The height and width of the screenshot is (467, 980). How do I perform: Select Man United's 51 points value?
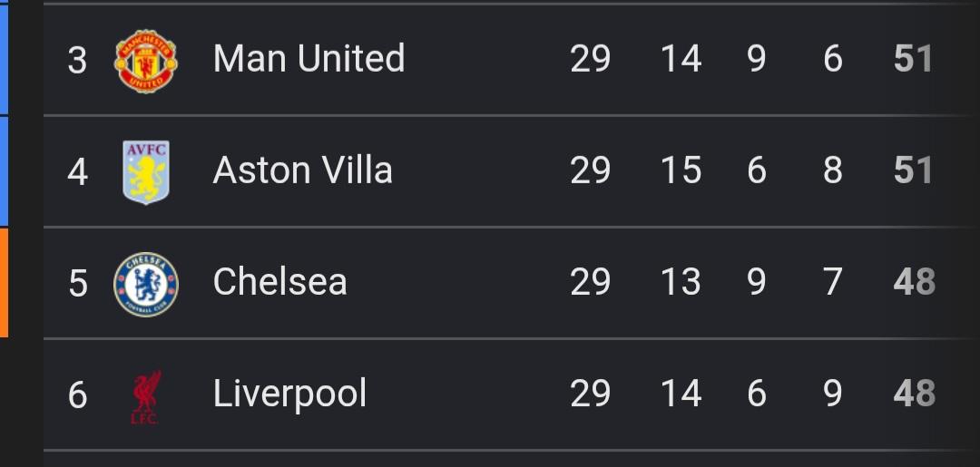click(913, 59)
